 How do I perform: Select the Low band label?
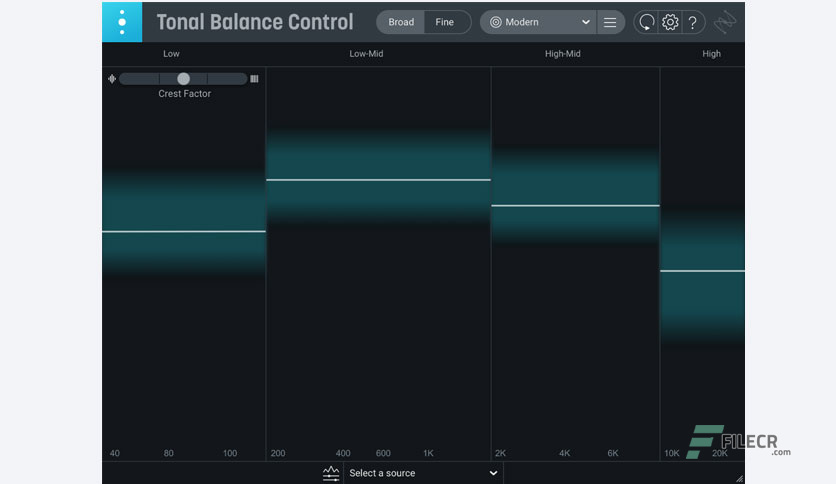click(171, 54)
